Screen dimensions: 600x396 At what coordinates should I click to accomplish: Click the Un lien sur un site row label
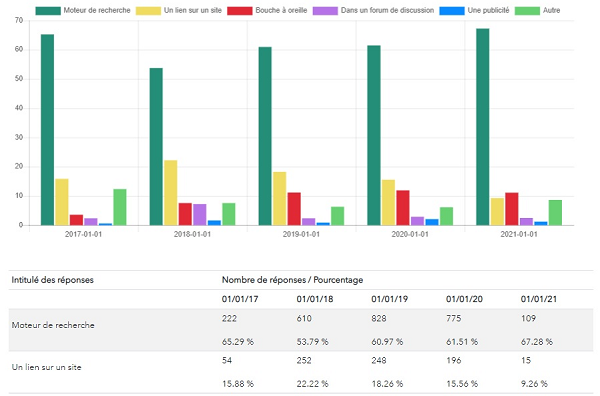click(x=46, y=367)
